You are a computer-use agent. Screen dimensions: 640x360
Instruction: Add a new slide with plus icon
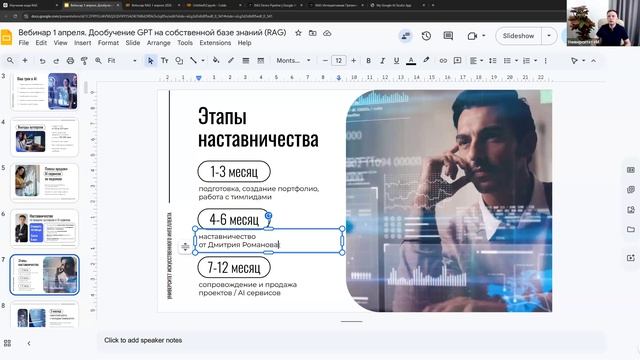25,60
